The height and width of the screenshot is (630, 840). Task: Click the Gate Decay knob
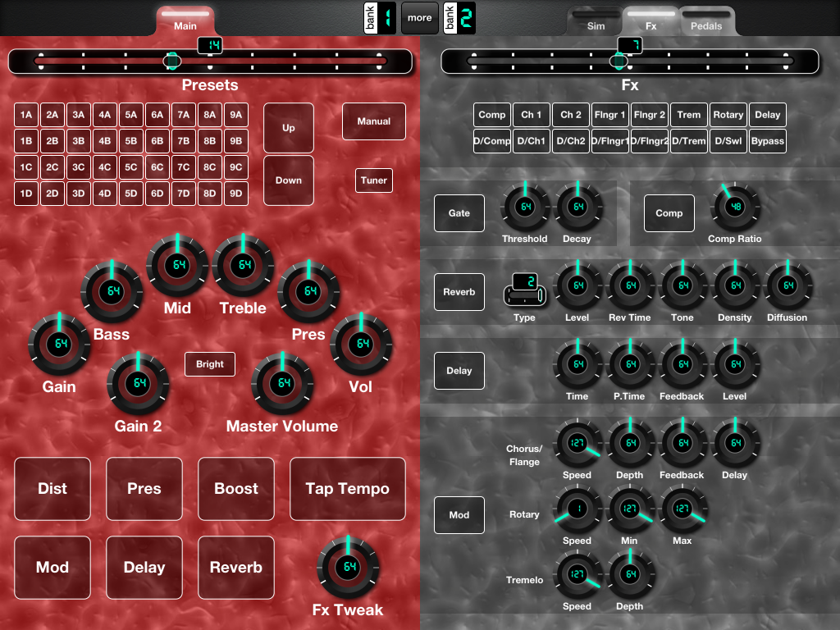[577, 207]
